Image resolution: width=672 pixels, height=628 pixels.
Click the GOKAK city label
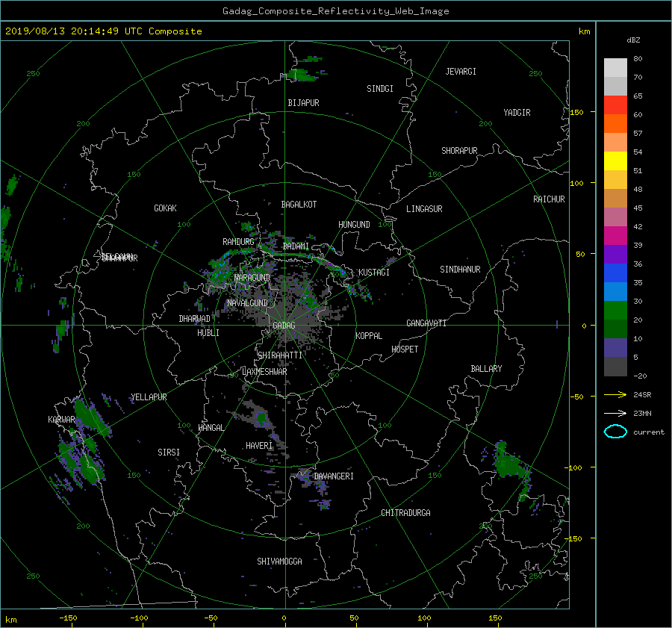point(165,208)
